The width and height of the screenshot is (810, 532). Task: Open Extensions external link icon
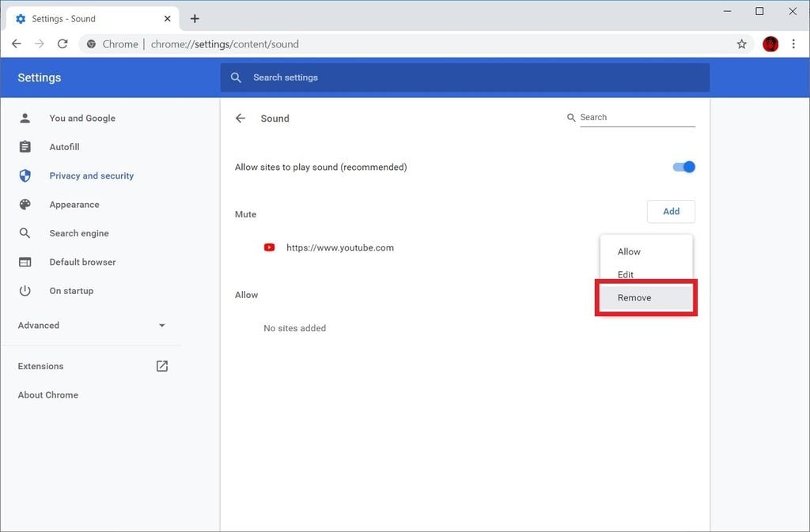coord(162,366)
